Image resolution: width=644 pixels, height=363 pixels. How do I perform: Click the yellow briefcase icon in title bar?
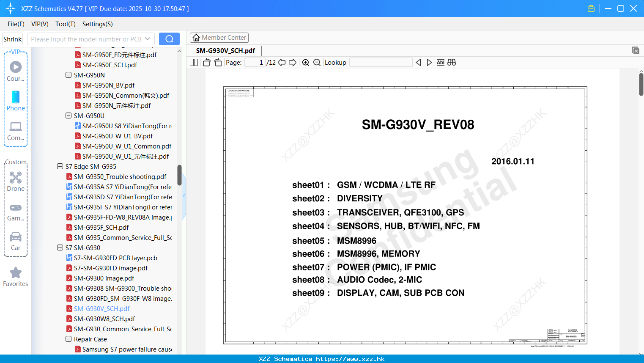591,8
